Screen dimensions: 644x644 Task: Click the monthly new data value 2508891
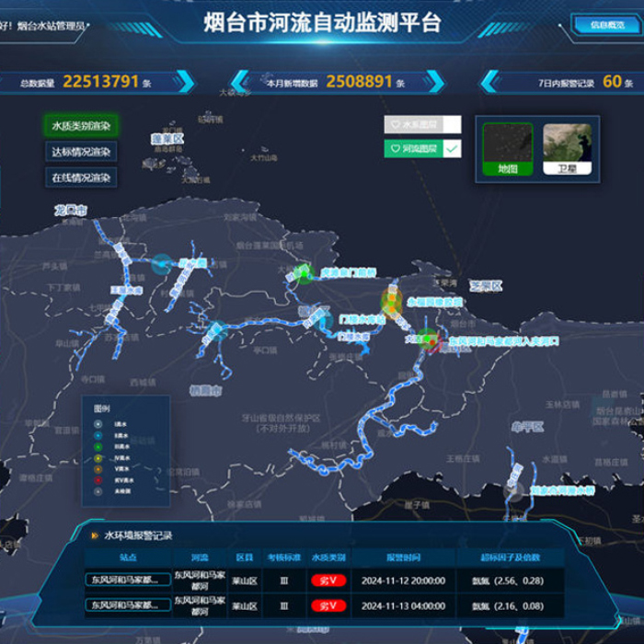(x=359, y=81)
